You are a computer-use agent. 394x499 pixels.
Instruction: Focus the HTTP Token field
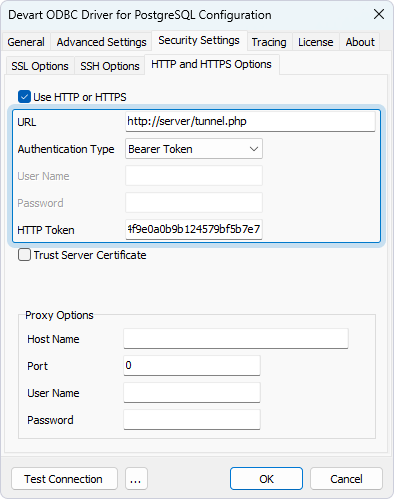(194, 229)
